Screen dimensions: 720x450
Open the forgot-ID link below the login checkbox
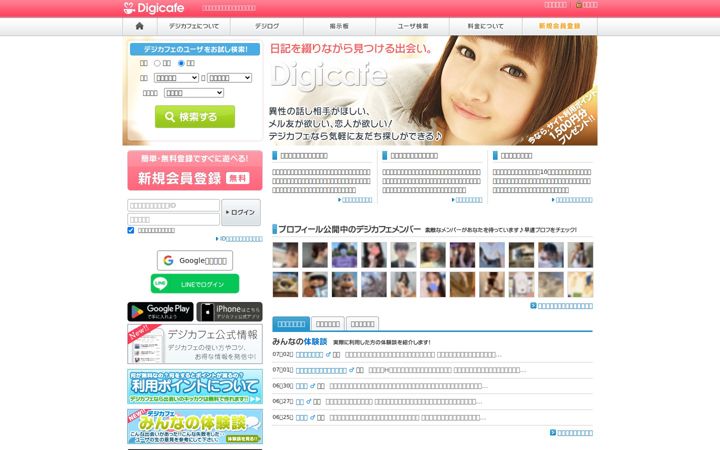[x=241, y=239]
